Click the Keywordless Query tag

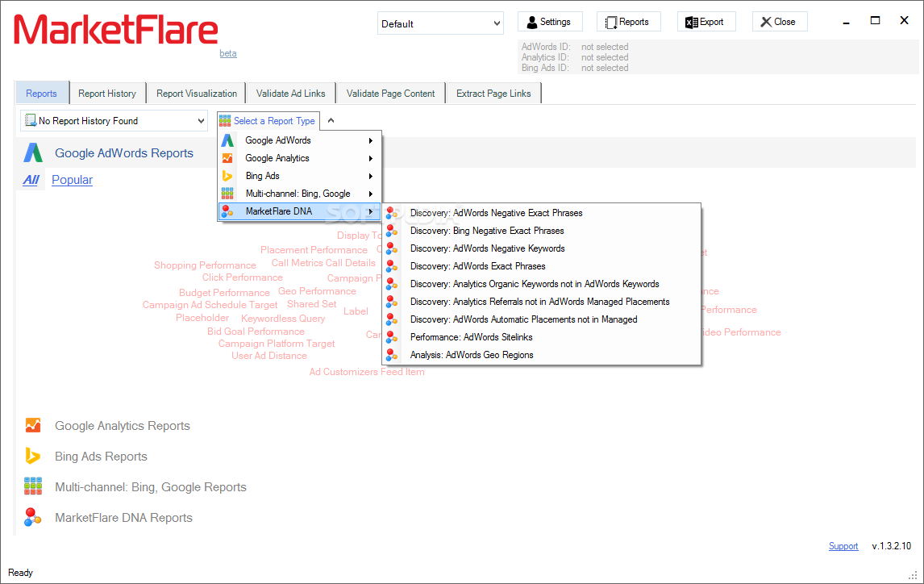(x=283, y=319)
